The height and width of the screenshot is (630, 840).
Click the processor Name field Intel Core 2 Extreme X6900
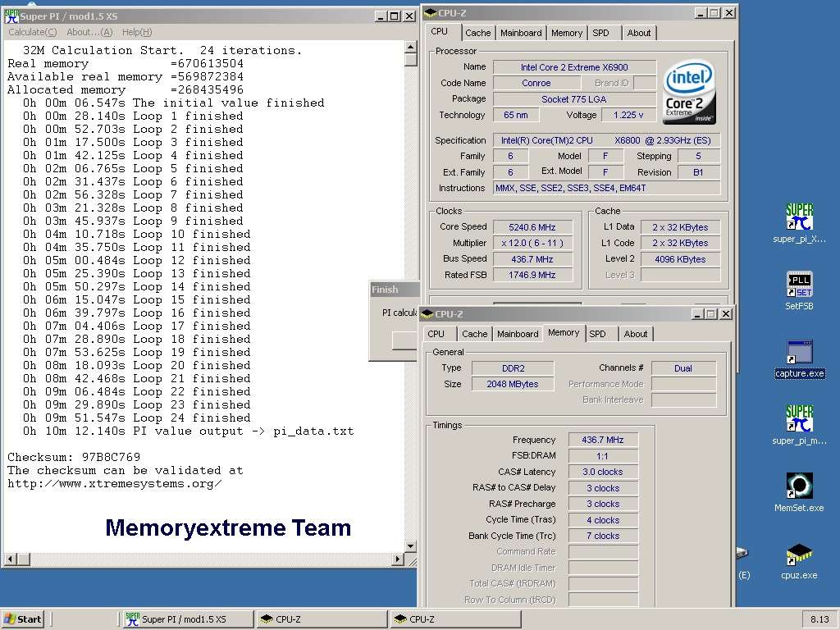574,67
